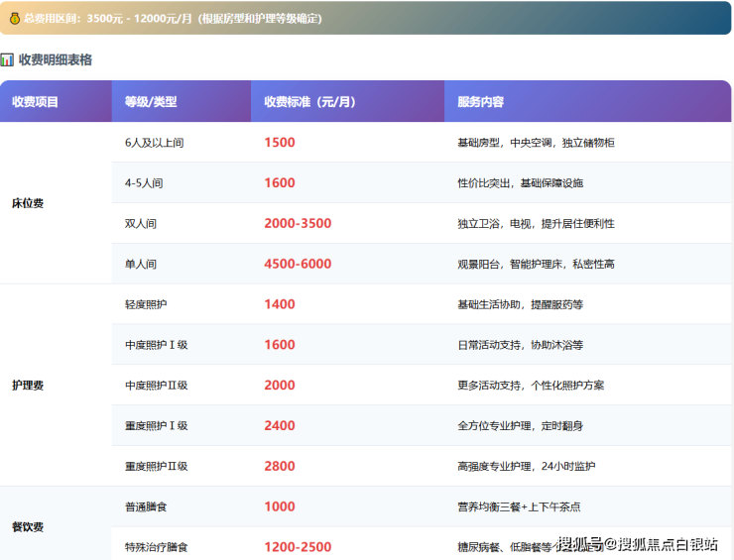Click the 观景阳台，智能护理床 service description

pos(536,265)
